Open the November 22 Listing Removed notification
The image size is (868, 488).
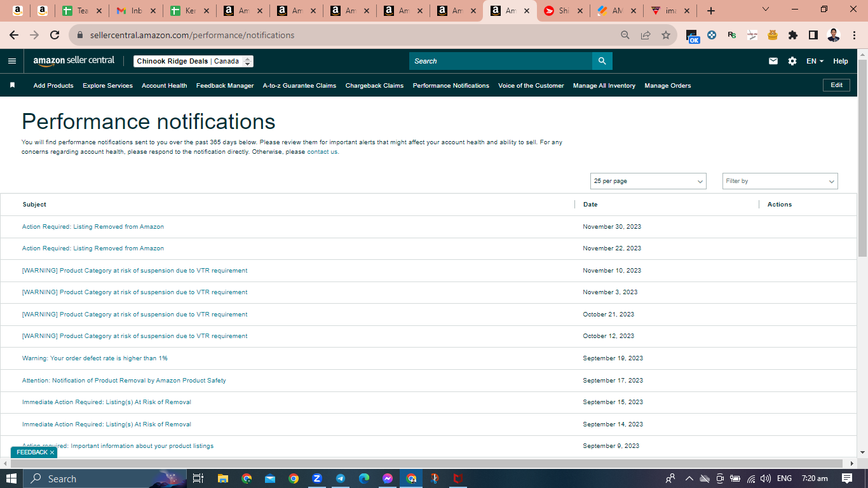coord(93,248)
